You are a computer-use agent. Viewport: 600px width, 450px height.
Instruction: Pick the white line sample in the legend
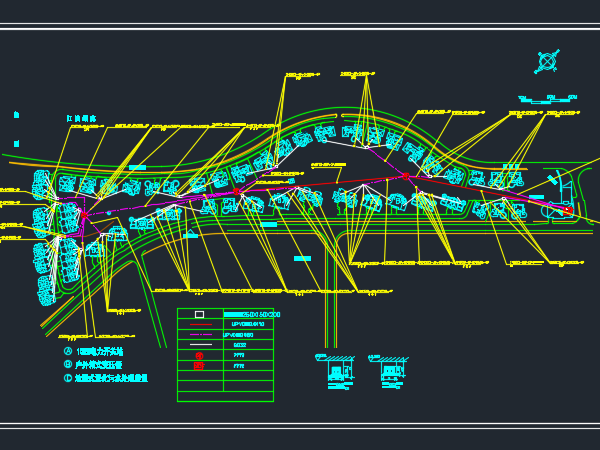pos(201,345)
